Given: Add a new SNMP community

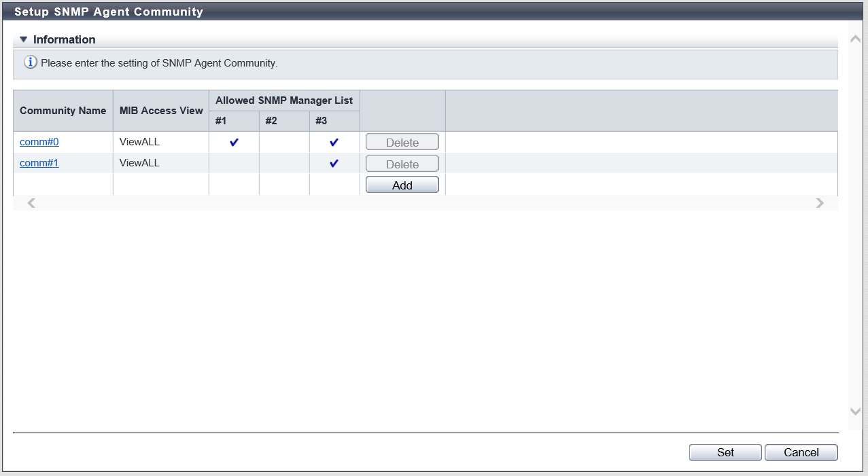Looking at the screenshot, I should [402, 185].
